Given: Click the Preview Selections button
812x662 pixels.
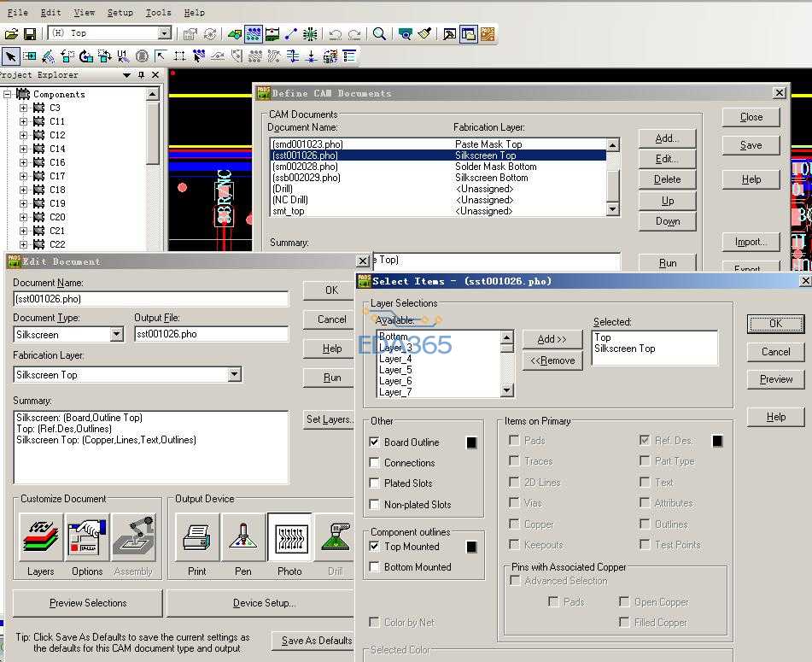Looking at the screenshot, I should tap(88, 603).
